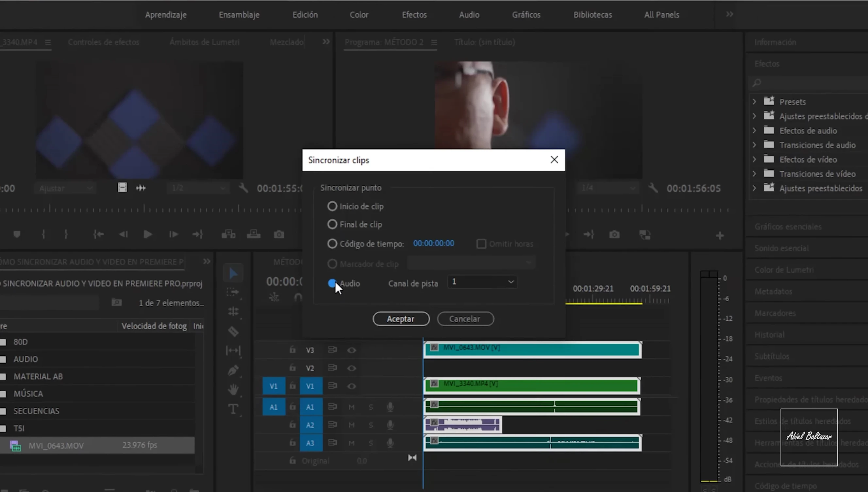Open Program monitor wrench settings

653,188
